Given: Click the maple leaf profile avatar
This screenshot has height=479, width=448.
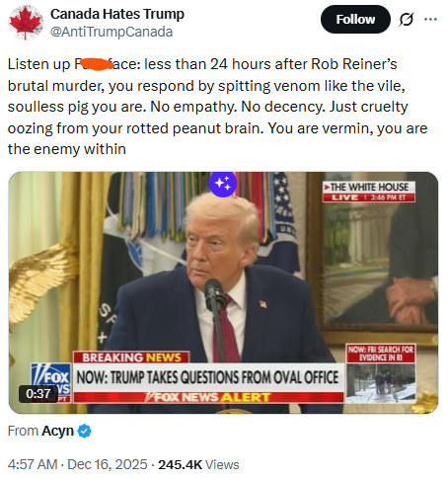Looking at the screenshot, I should [x=26, y=23].
